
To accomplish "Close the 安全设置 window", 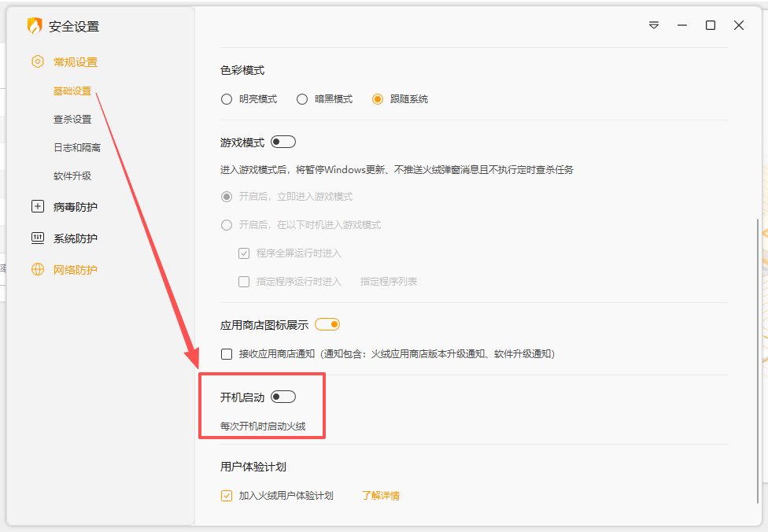I will (739, 25).
